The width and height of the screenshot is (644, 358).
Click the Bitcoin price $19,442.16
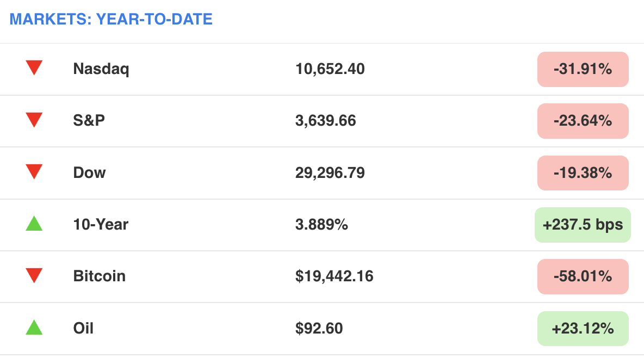(x=334, y=276)
